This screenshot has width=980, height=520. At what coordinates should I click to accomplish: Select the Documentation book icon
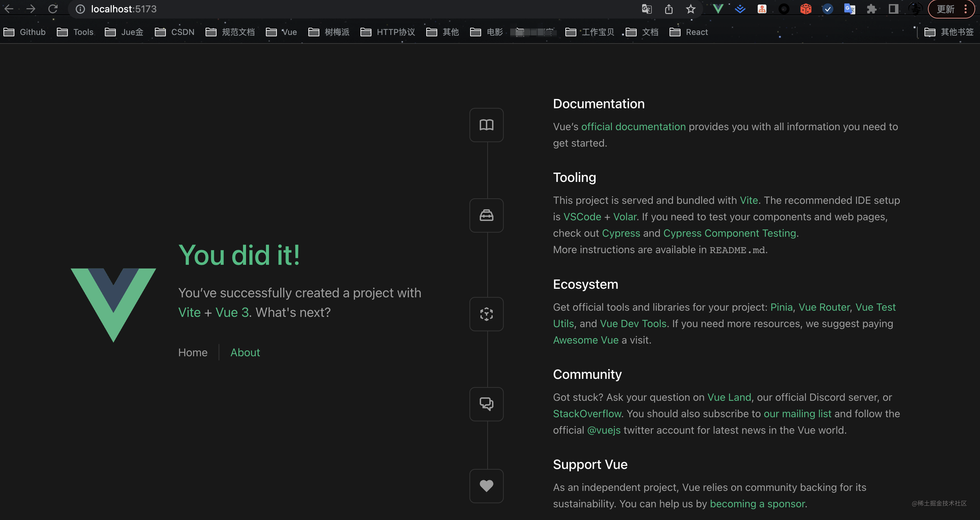click(x=486, y=124)
